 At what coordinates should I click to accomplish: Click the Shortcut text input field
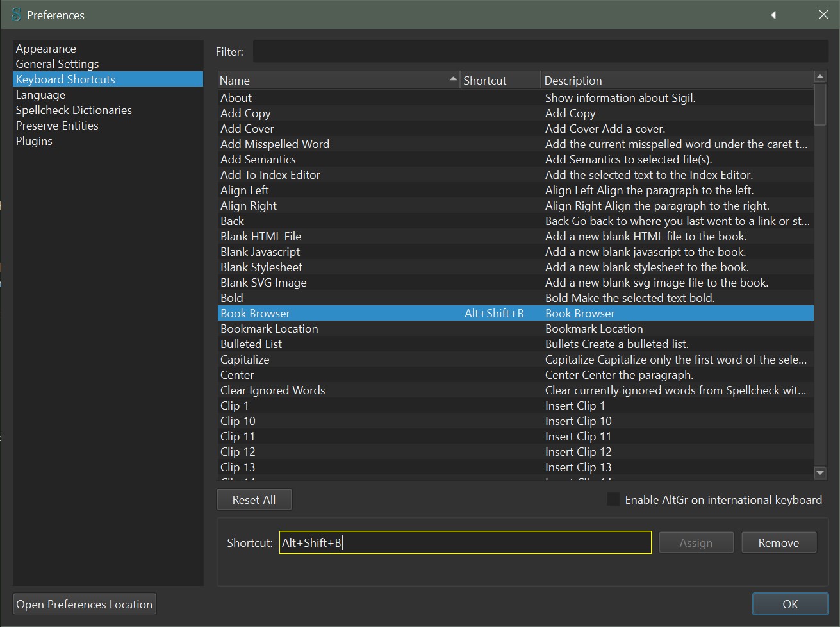[465, 542]
